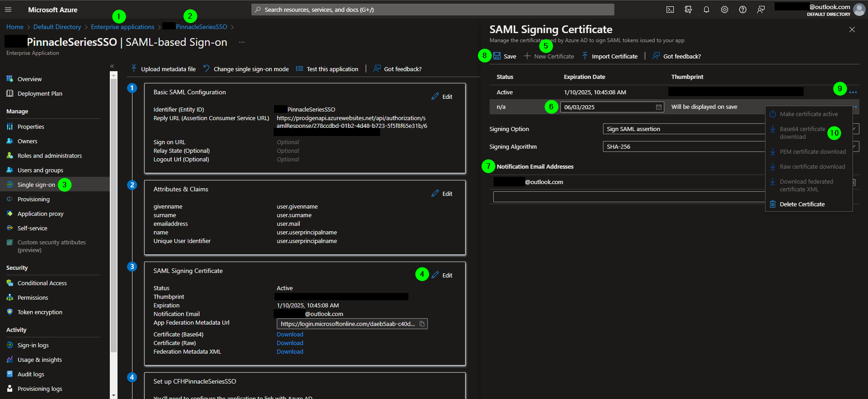The width and height of the screenshot is (868, 399).
Task: Open the Active certificate ellipsis menu
Action: (x=853, y=92)
